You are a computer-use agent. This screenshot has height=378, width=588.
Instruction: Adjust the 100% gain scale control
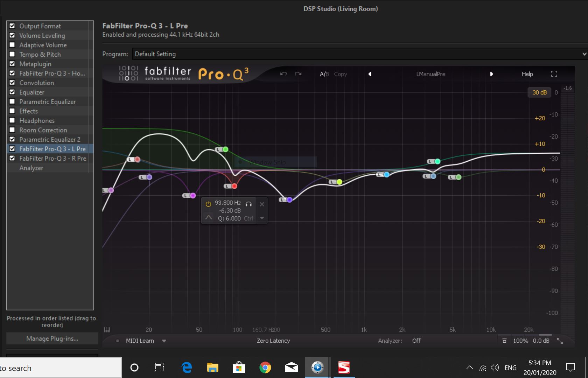520,341
